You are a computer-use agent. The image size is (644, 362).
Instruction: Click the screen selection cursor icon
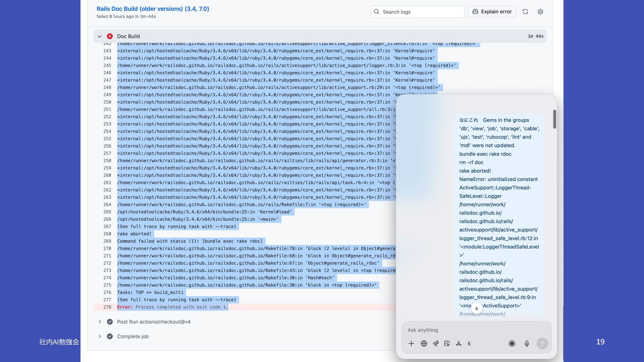pyautogui.click(x=447, y=344)
